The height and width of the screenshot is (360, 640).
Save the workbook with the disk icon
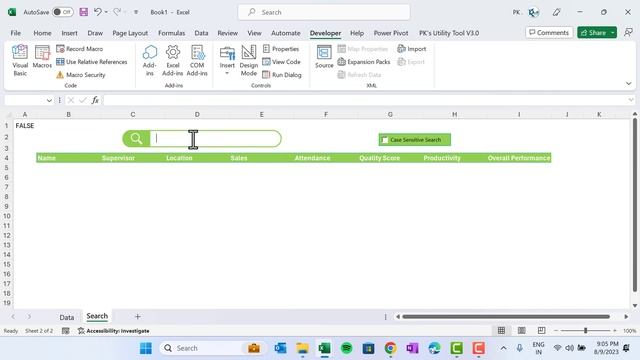point(84,12)
